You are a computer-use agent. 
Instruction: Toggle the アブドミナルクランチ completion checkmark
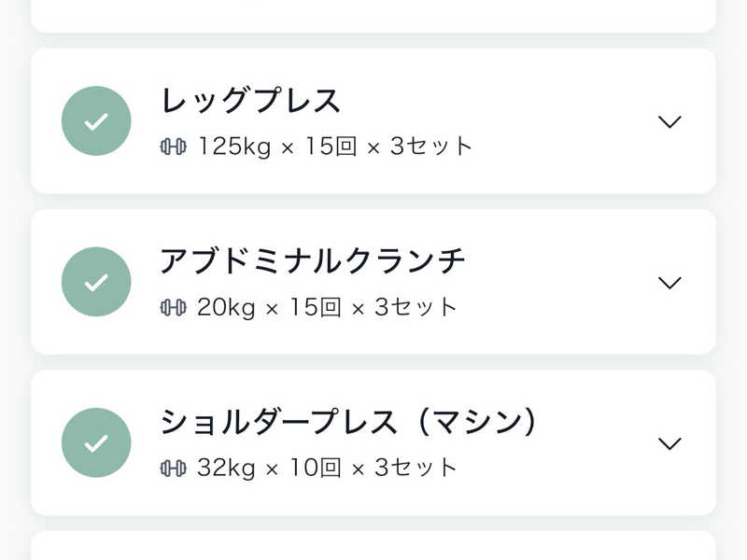pos(96,282)
